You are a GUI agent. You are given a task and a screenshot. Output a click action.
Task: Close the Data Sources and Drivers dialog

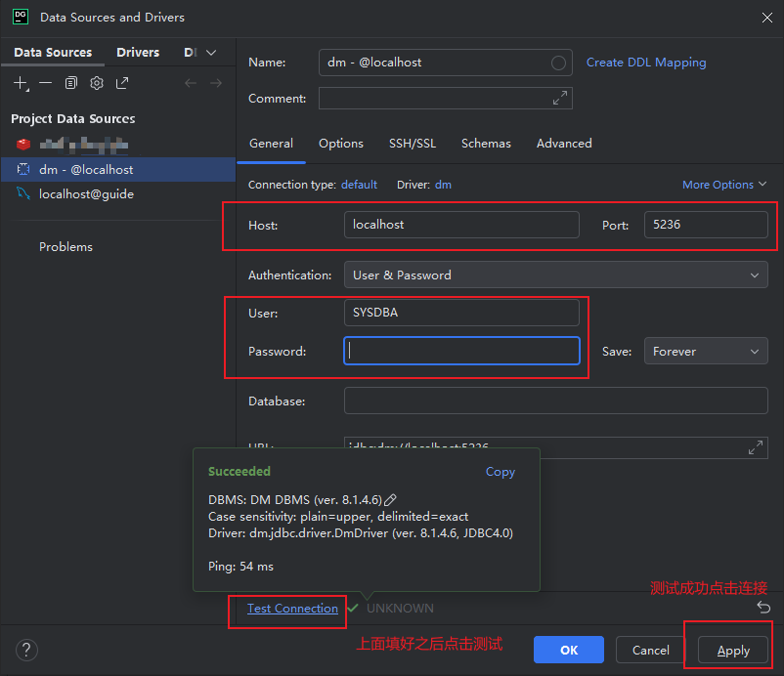[766, 18]
